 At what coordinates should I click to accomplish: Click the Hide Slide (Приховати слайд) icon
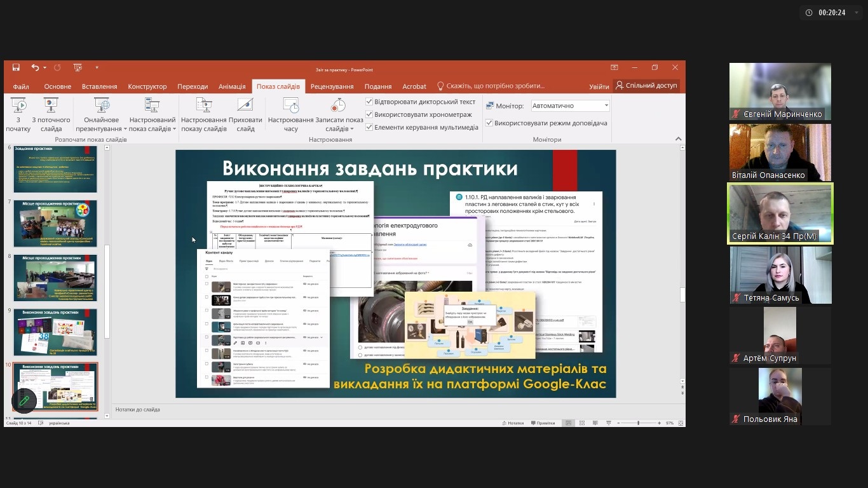tap(245, 105)
